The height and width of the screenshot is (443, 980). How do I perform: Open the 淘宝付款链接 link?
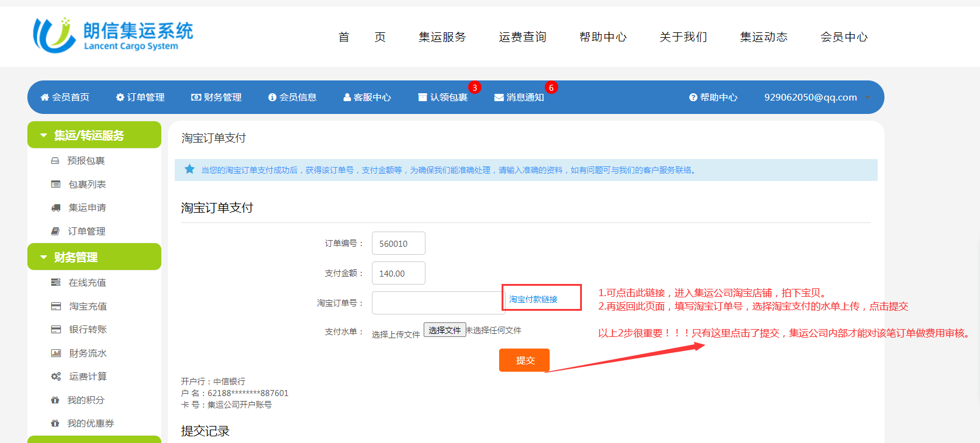click(x=533, y=299)
